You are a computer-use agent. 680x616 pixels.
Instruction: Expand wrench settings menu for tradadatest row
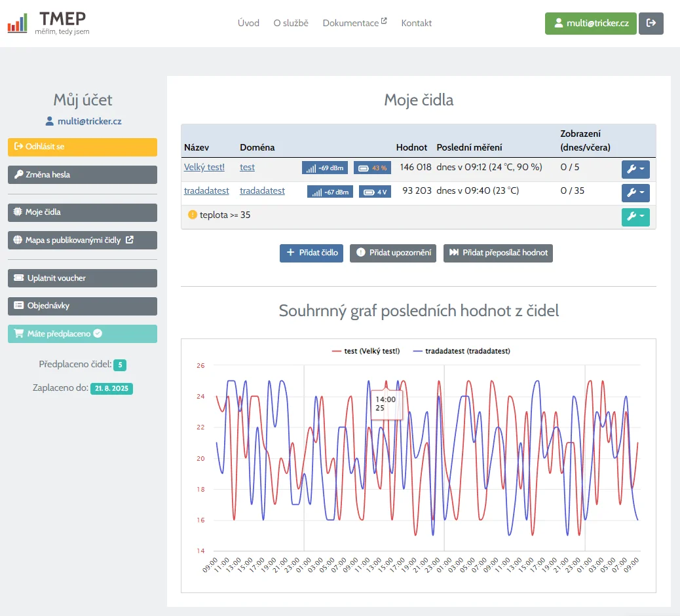click(x=635, y=192)
